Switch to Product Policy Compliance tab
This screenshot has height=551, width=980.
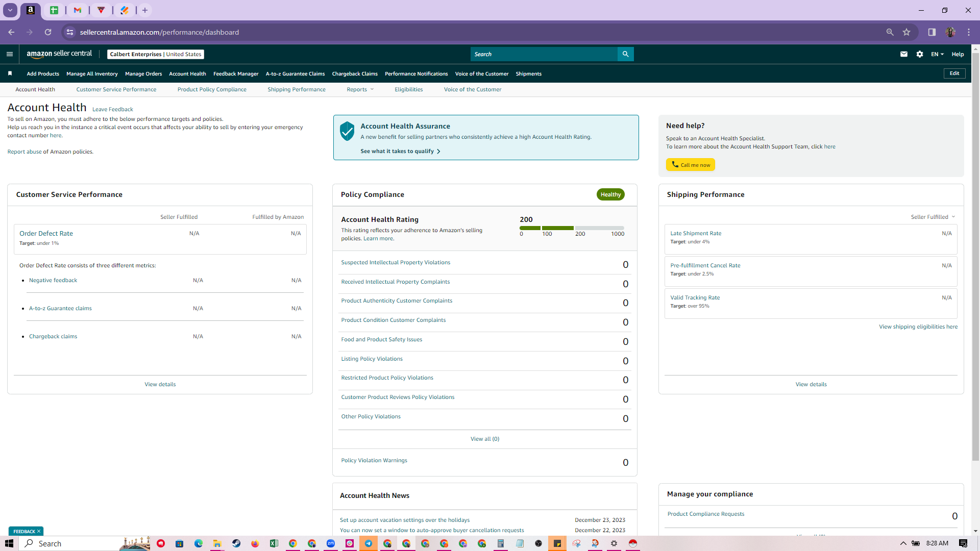point(212,89)
